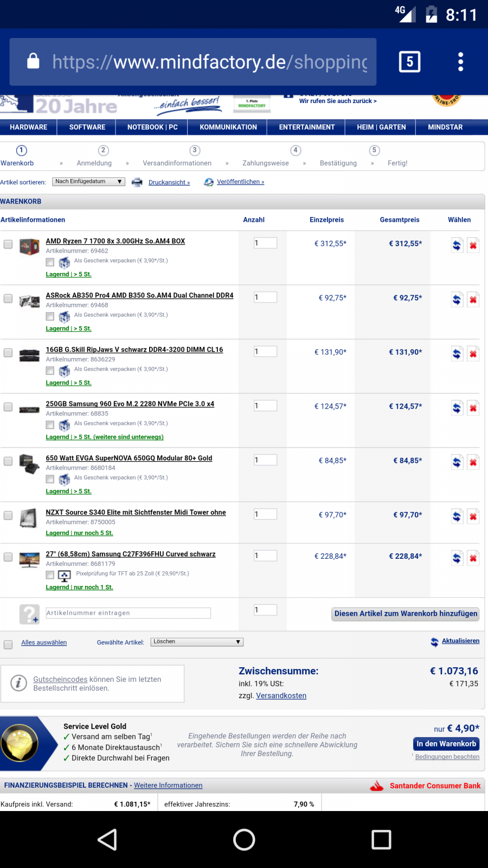Select the EVGA SuperNOVA item checkbox
488x868 pixels.
pos(8,461)
